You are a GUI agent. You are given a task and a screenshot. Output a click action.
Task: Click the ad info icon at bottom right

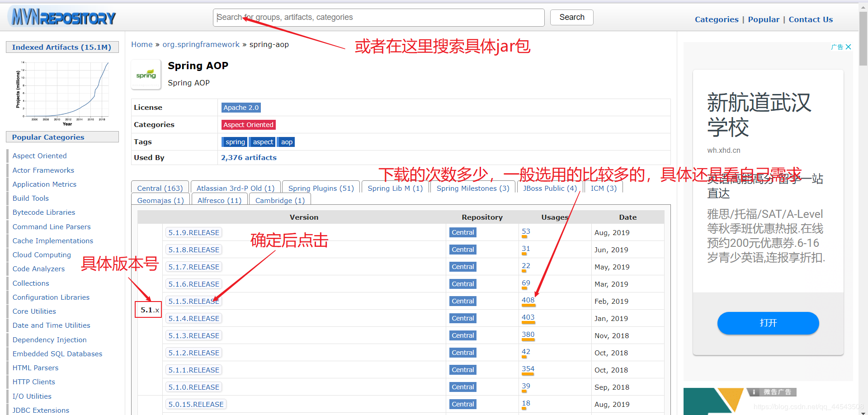(754, 392)
